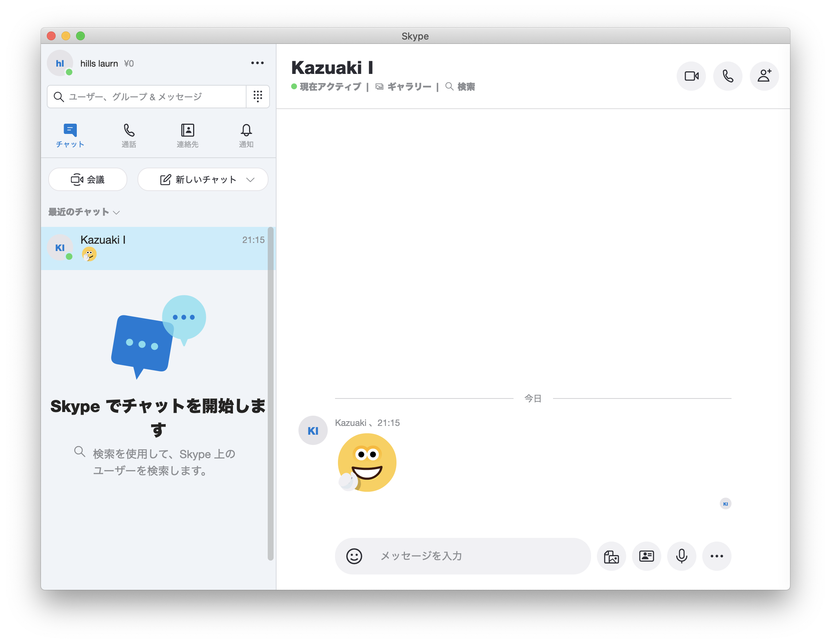Click the 今日 date separator label
Viewport: 831px width, 644px height.
tap(533, 398)
